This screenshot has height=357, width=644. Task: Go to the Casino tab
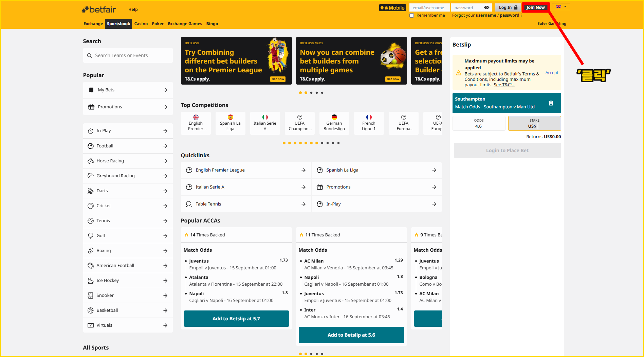(x=141, y=24)
